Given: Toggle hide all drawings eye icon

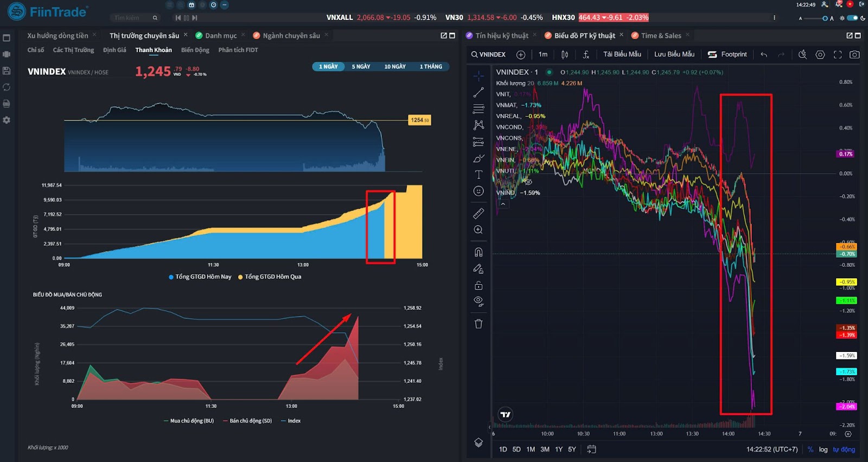Looking at the screenshot, I should pyautogui.click(x=478, y=301).
